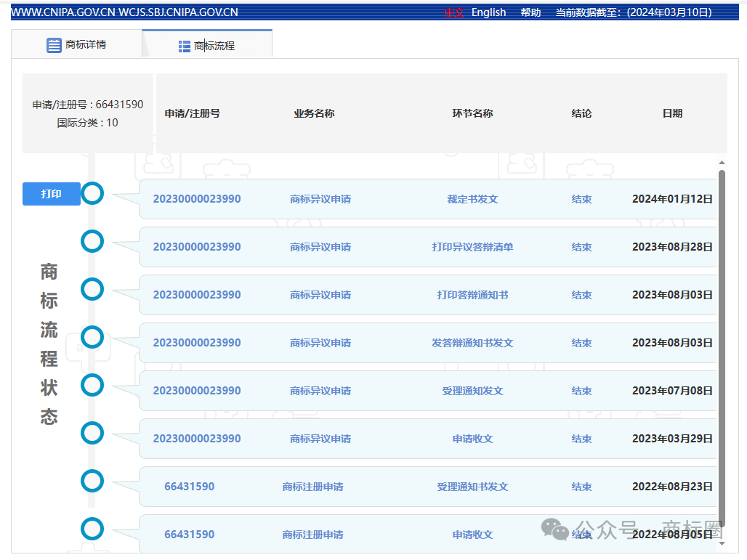Click timeline circle for 2022年08月23日 entry
This screenshot has width=747, height=560.
point(92,481)
